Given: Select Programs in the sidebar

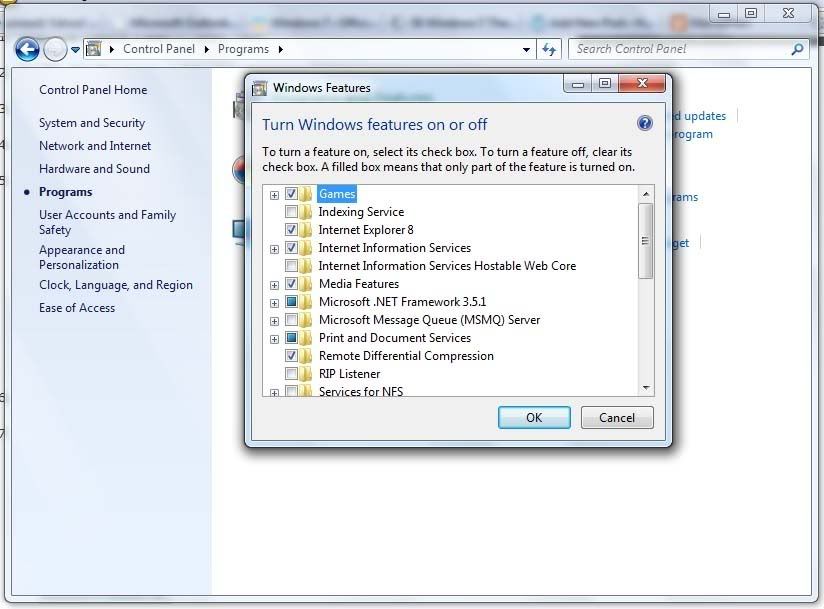Looking at the screenshot, I should pos(66,192).
